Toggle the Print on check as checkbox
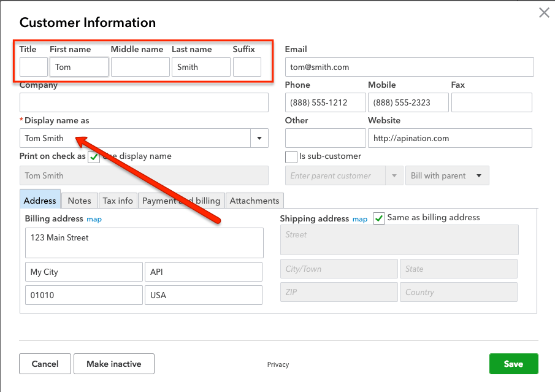Image resolution: width=555 pixels, height=392 pixels. (x=94, y=157)
